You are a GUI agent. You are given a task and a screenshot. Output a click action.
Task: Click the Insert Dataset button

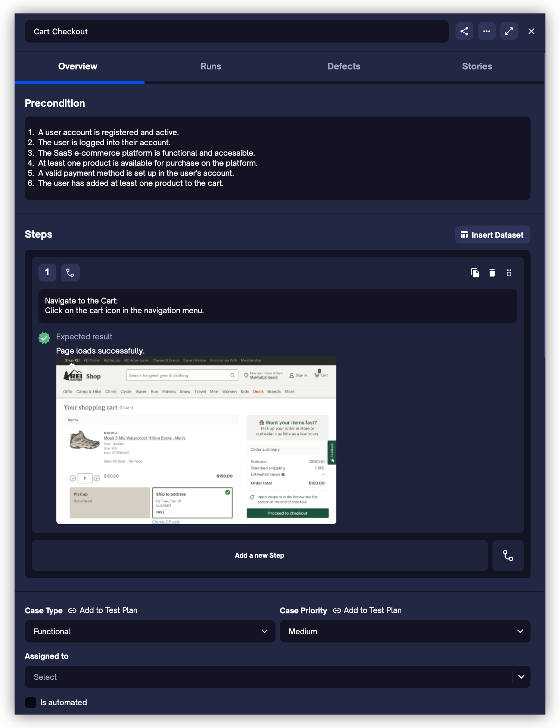click(x=492, y=235)
